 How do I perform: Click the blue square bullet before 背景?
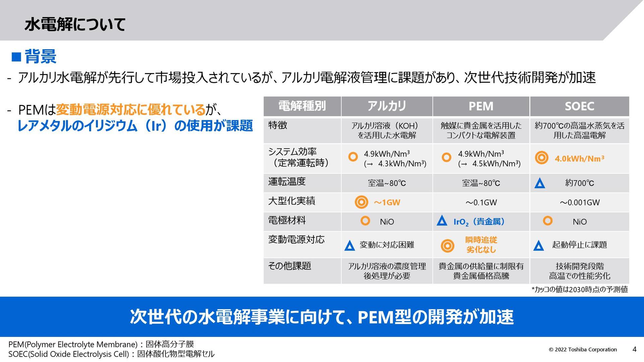[x=16, y=57]
